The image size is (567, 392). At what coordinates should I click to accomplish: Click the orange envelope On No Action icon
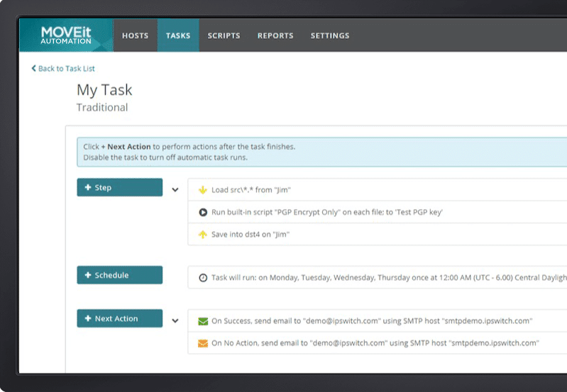click(203, 343)
